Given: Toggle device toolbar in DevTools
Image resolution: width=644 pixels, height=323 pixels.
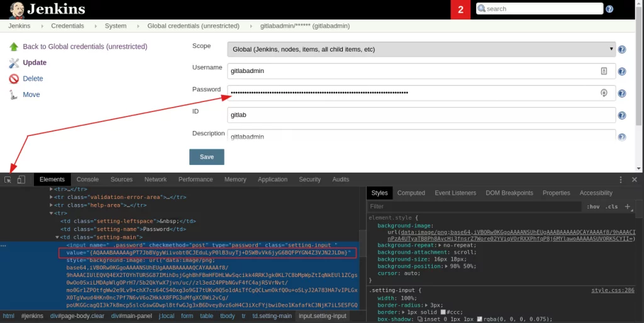Looking at the screenshot, I should [x=21, y=179].
